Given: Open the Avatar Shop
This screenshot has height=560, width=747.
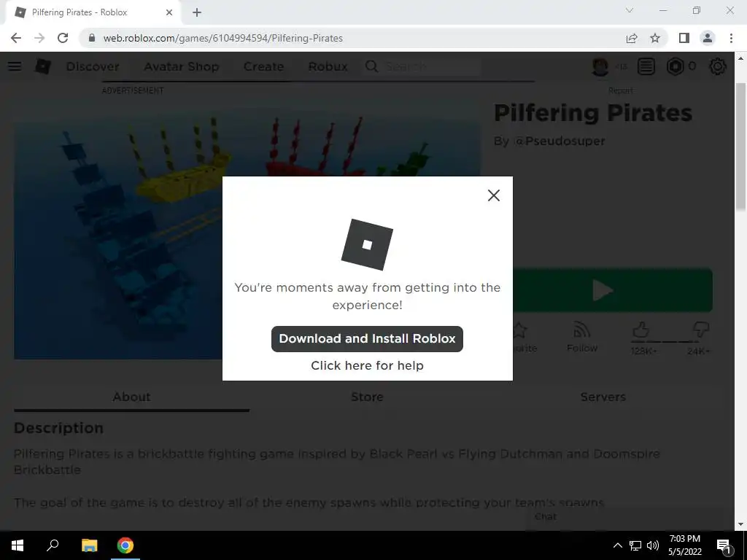Looking at the screenshot, I should point(182,66).
